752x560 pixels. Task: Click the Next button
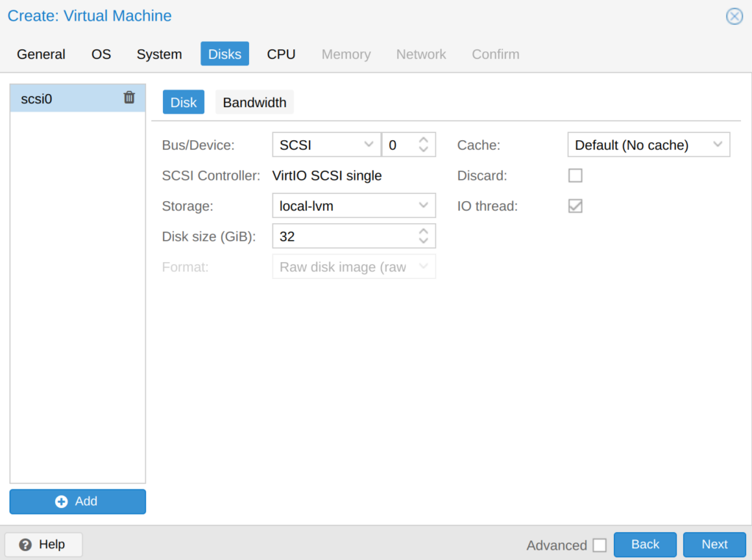[714, 545]
